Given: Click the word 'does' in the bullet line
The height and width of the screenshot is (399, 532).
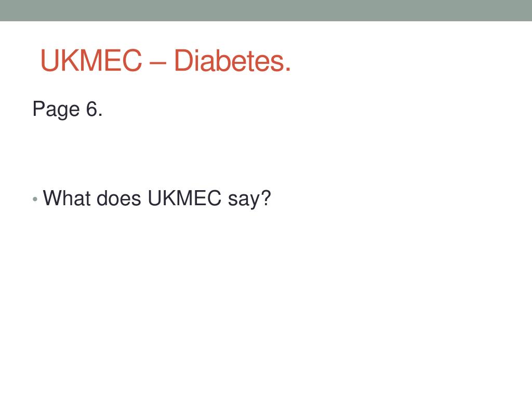Looking at the screenshot, I should pyautogui.click(x=119, y=198).
